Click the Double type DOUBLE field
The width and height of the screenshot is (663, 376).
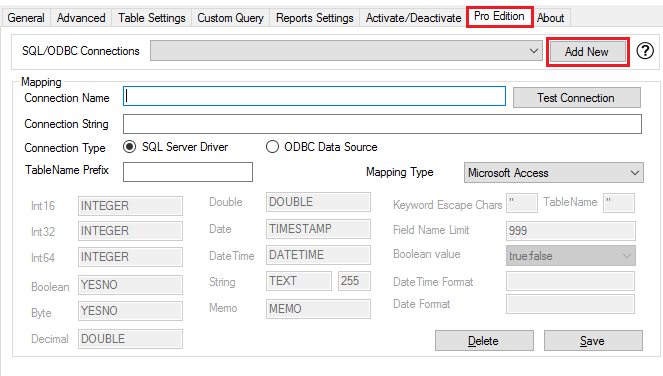click(318, 202)
